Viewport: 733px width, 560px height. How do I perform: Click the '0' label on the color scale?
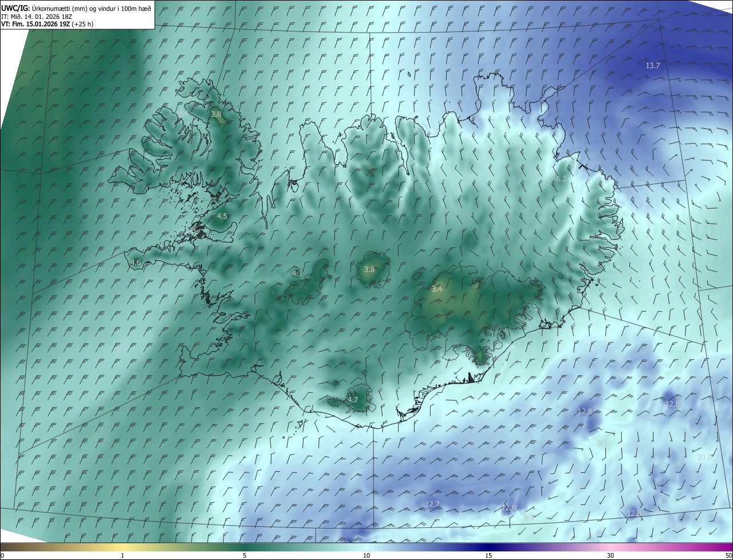pyautogui.click(x=2, y=556)
